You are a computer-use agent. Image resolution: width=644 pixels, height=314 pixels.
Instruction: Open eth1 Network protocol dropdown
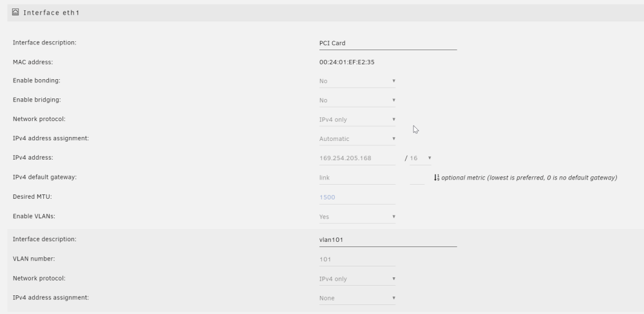tap(357, 120)
